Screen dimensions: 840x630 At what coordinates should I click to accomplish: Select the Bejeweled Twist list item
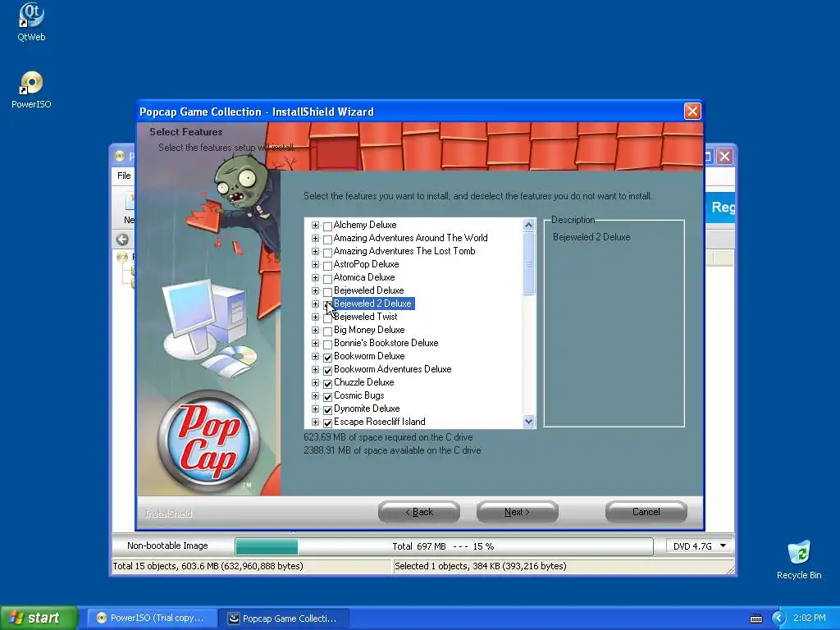pyautogui.click(x=365, y=317)
